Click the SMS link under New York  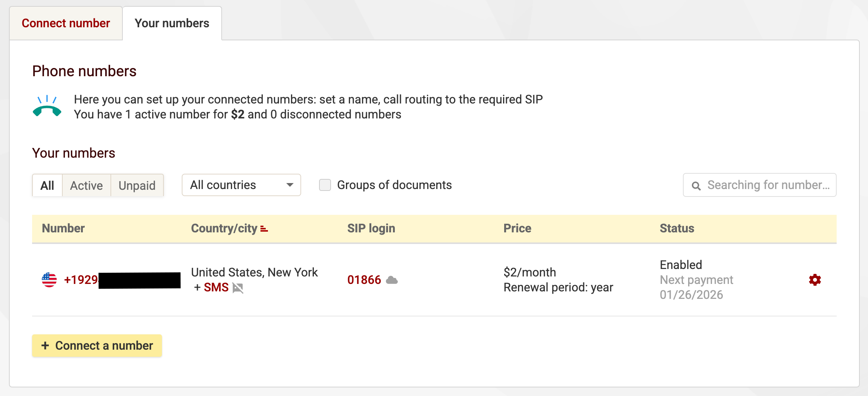216,287
